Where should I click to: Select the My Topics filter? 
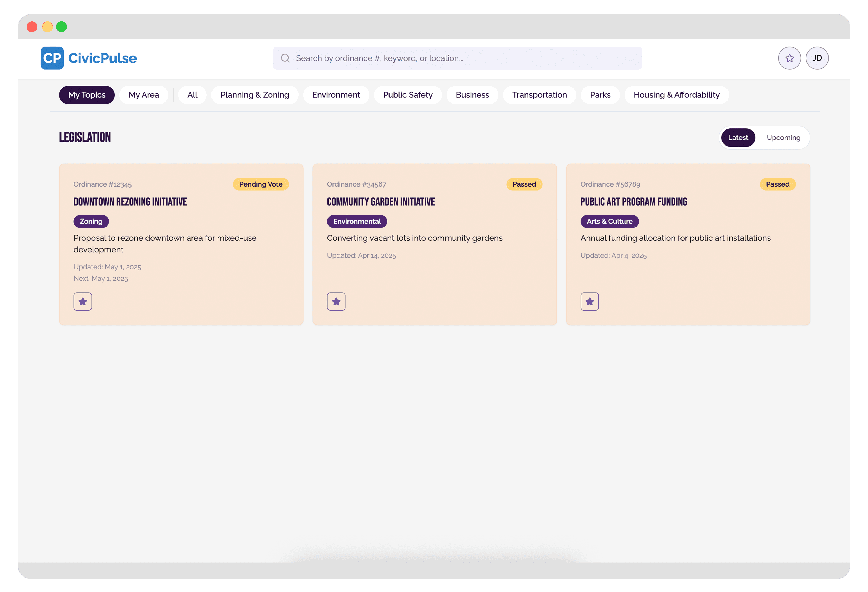(x=87, y=95)
